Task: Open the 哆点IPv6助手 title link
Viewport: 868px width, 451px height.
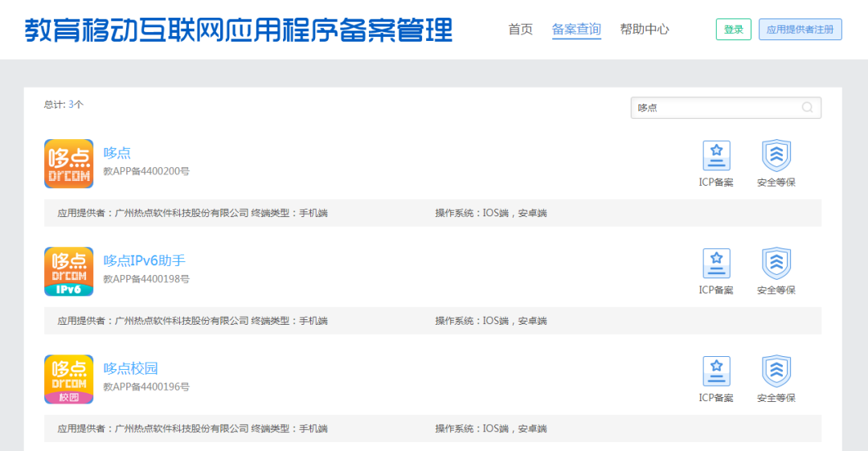Action: click(x=144, y=260)
